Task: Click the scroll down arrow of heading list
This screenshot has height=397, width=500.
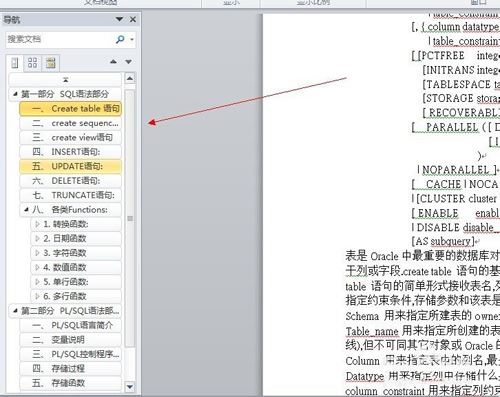Action: click(130, 387)
